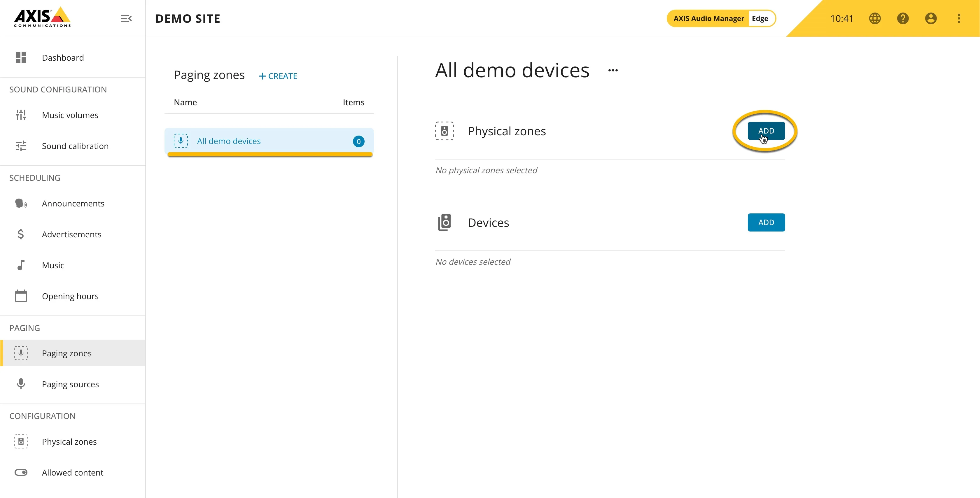The width and height of the screenshot is (980, 498).
Task: Collapse the sidebar menu icon
Action: (x=126, y=18)
